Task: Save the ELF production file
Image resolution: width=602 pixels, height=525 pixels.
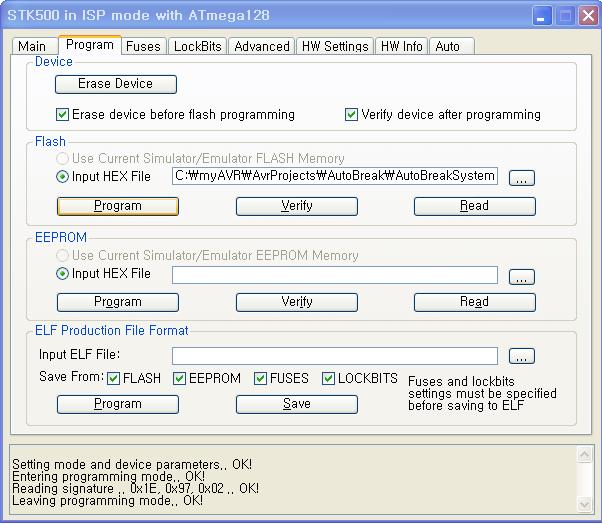Action: [296, 404]
